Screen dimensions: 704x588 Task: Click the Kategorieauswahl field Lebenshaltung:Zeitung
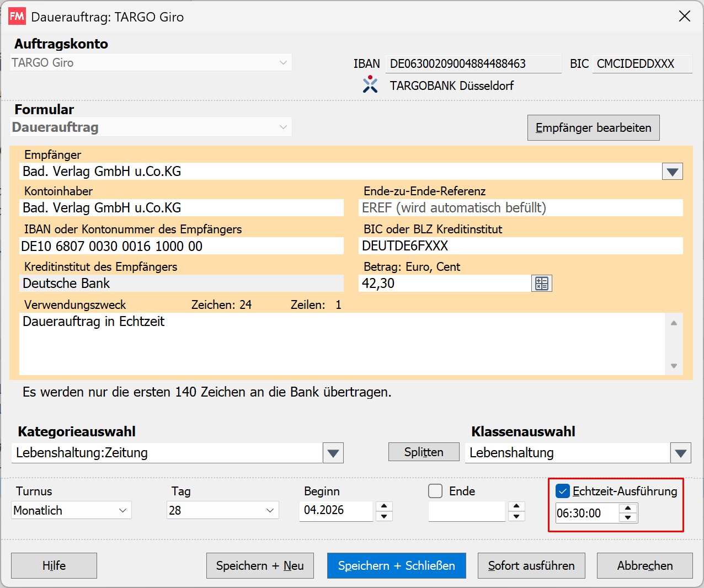click(167, 453)
